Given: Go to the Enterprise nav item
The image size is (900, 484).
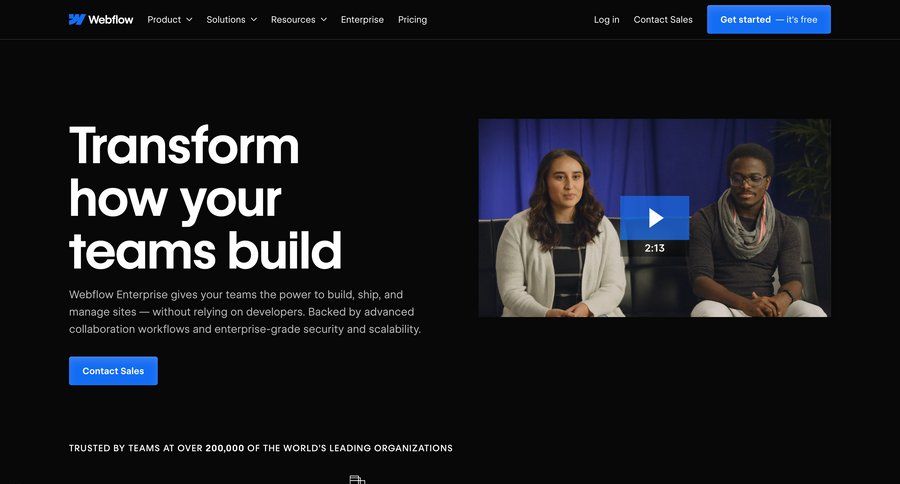Looking at the screenshot, I should tap(362, 20).
